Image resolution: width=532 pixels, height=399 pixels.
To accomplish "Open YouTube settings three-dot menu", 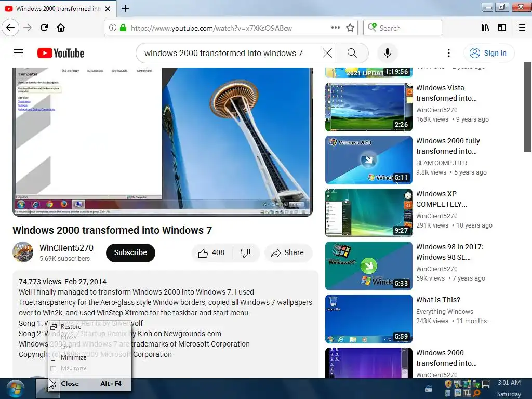I will pos(449,53).
